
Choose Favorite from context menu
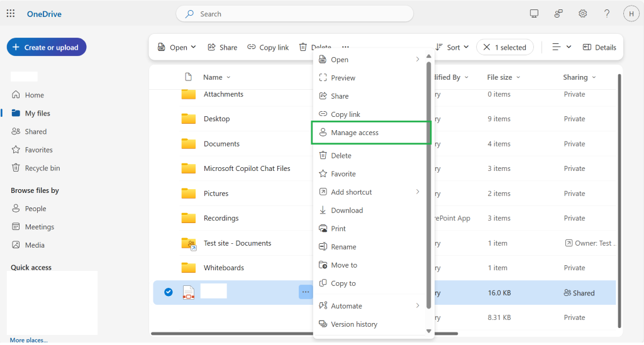tap(370, 174)
